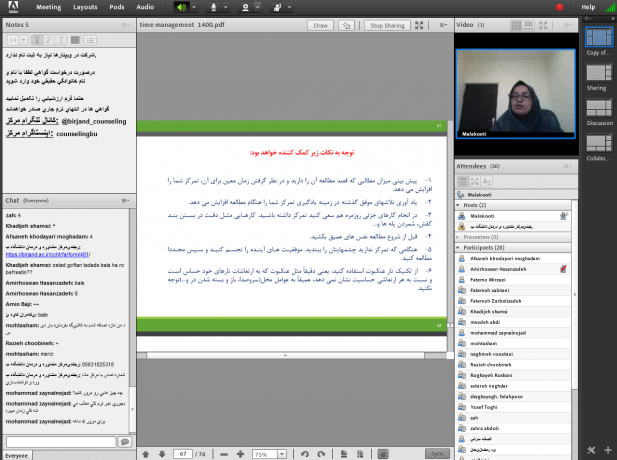Click the Sync button

point(437,454)
